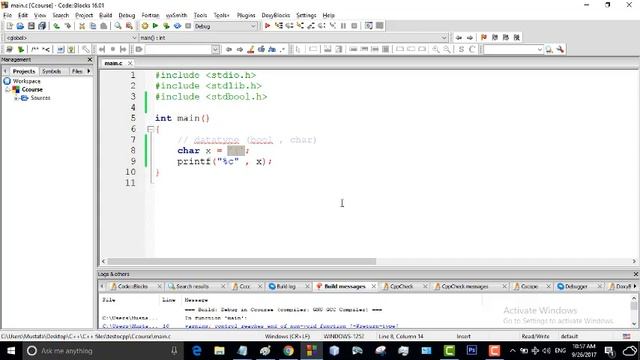
Task: Click the highlight marker icon
Action: [251, 49]
